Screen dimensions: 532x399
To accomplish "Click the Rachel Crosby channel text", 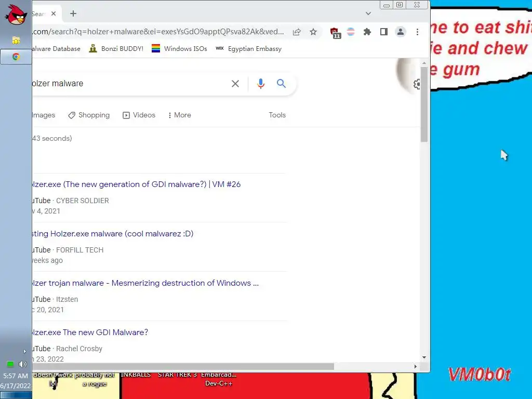I will tap(79, 349).
